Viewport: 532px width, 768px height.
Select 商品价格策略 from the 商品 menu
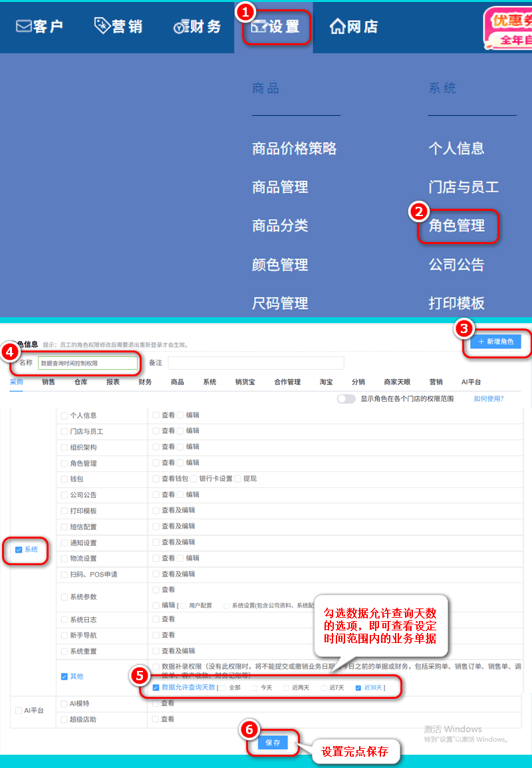[295, 149]
